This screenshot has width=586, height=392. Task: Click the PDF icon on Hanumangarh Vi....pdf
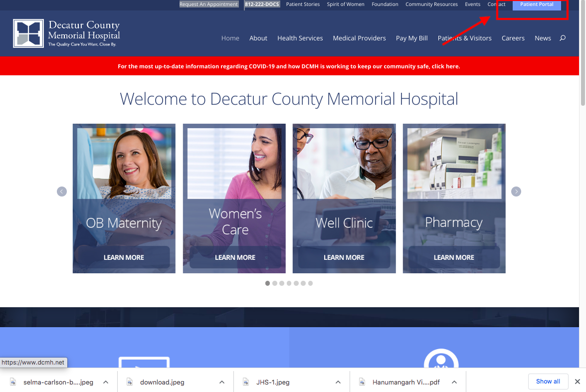[362, 382]
